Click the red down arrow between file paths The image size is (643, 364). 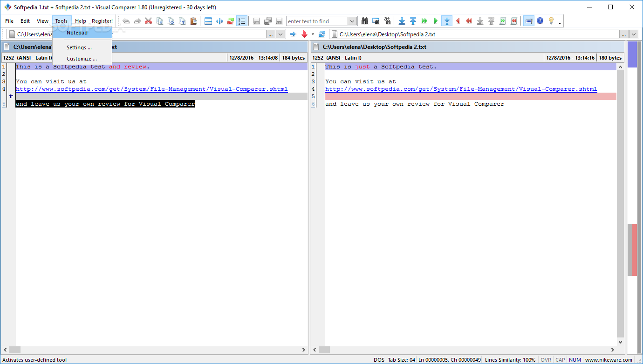tap(305, 34)
